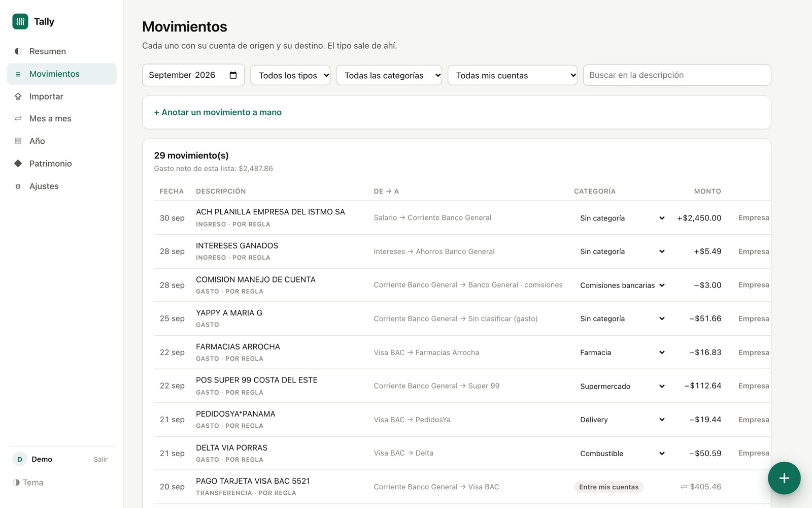812x508 pixels.
Task: Click the Mes a mes arrows icon
Action: click(18, 118)
